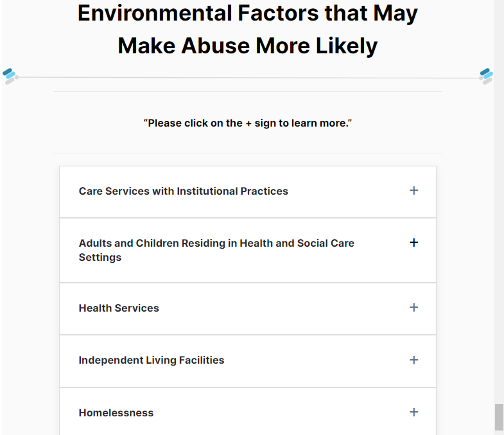Image resolution: width=504 pixels, height=435 pixels.
Task: Select the 'Health Services' accordion title
Action: 119,308
